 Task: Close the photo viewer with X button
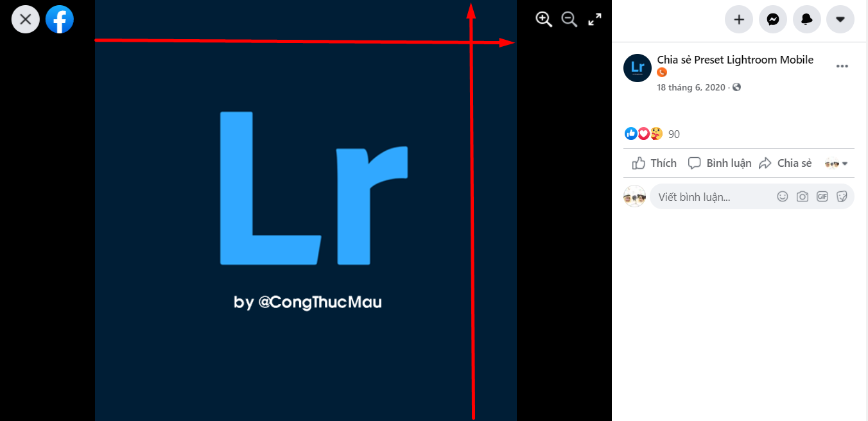[26, 19]
